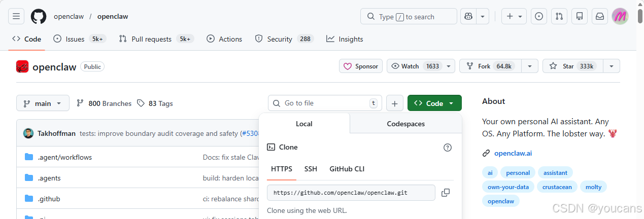Click the Sponsor button

pyautogui.click(x=361, y=66)
